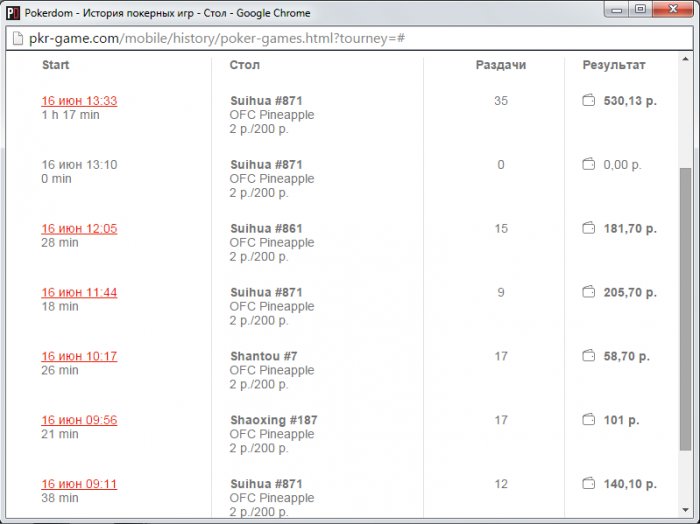Click the 530,13 р. result

[630, 101]
